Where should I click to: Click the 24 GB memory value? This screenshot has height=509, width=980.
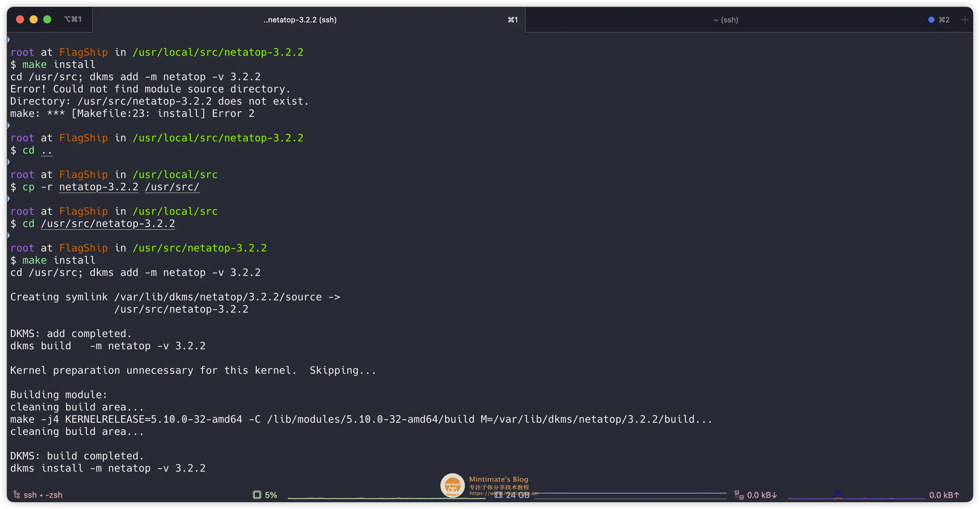click(x=518, y=495)
